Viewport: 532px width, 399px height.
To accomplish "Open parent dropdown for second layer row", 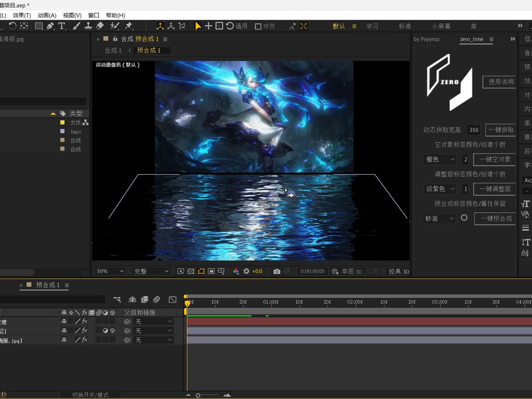I will (153, 331).
